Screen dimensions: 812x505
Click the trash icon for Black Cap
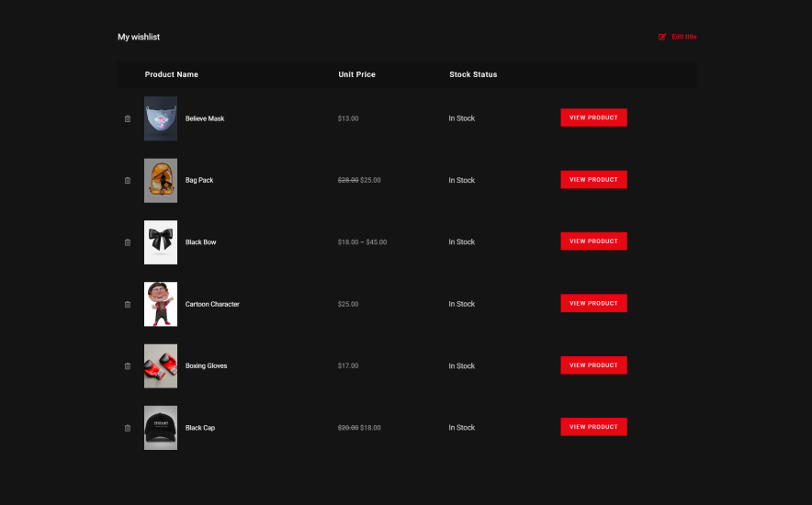[128, 428]
